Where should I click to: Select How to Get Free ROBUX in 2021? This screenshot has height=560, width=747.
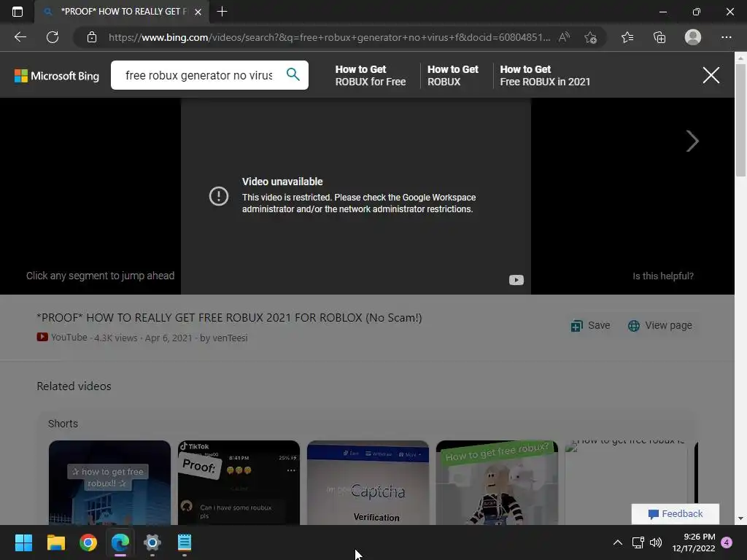coord(545,75)
